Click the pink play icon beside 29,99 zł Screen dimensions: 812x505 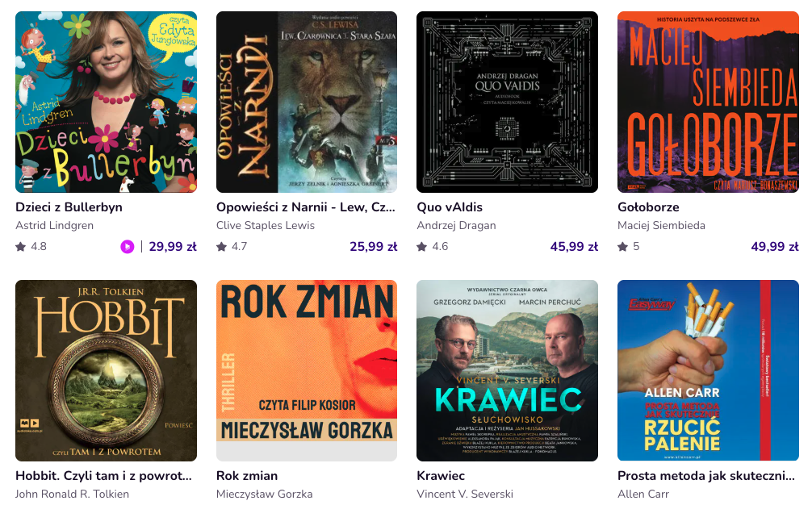point(128,247)
